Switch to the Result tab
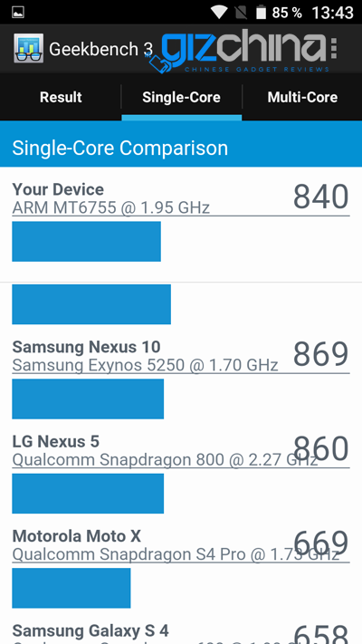The width and height of the screenshot is (362, 644). click(61, 97)
